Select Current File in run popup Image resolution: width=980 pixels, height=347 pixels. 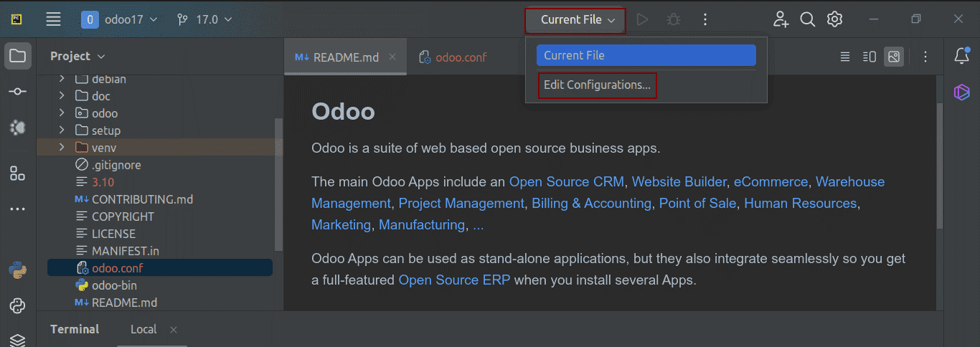646,55
